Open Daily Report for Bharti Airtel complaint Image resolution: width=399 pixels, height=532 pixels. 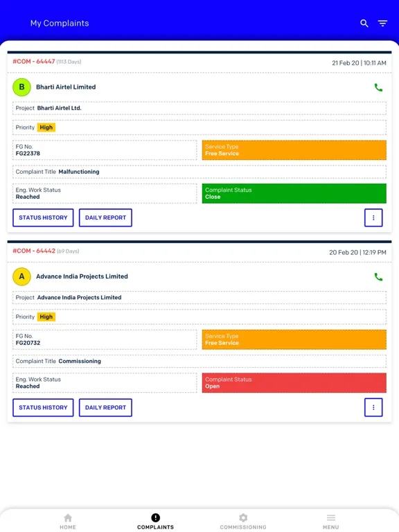[105, 218]
